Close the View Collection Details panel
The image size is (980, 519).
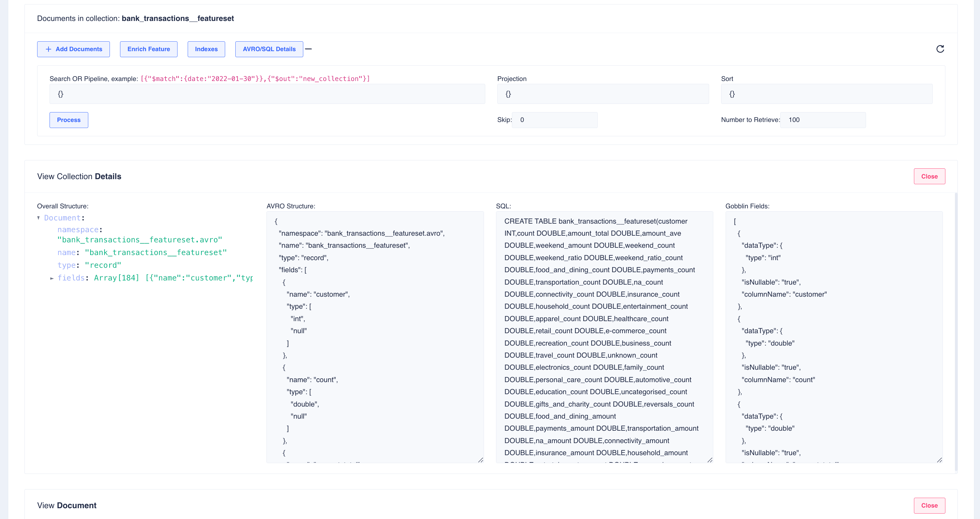coord(929,176)
